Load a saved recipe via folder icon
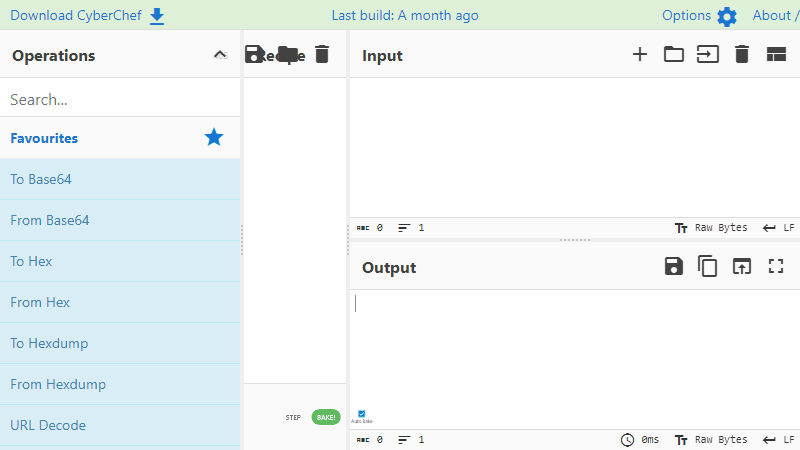The height and width of the screenshot is (450, 800). 288,55
